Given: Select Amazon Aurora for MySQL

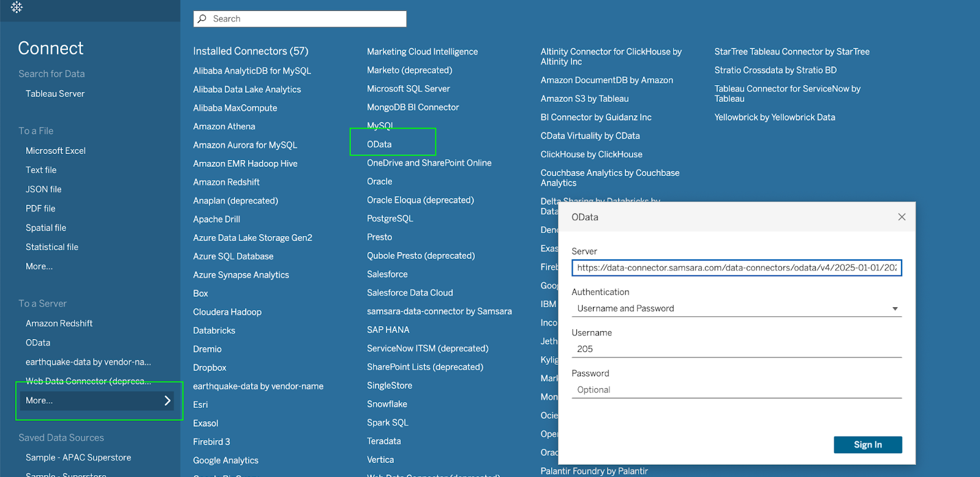Looking at the screenshot, I should click(x=245, y=145).
